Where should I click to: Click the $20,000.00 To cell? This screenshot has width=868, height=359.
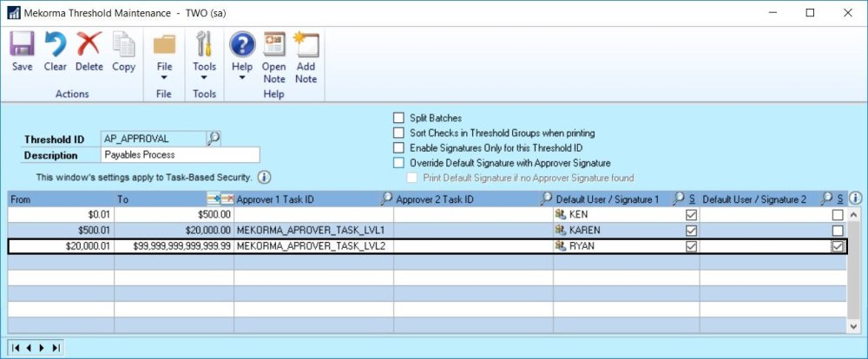[174, 230]
